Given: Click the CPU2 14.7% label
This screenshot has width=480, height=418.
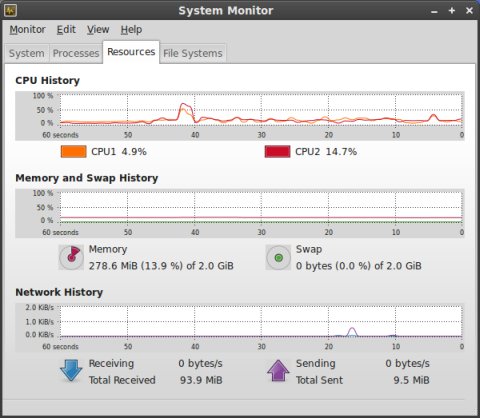Looking at the screenshot, I should point(326,152).
